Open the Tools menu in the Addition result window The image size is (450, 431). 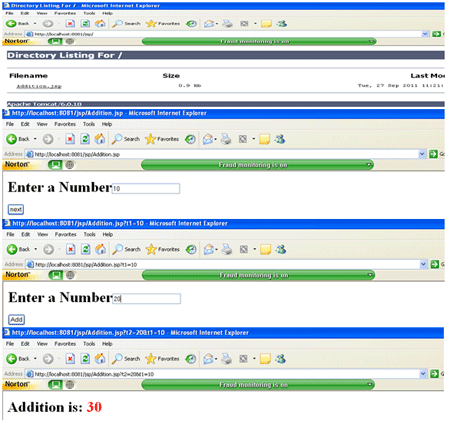[x=89, y=344]
